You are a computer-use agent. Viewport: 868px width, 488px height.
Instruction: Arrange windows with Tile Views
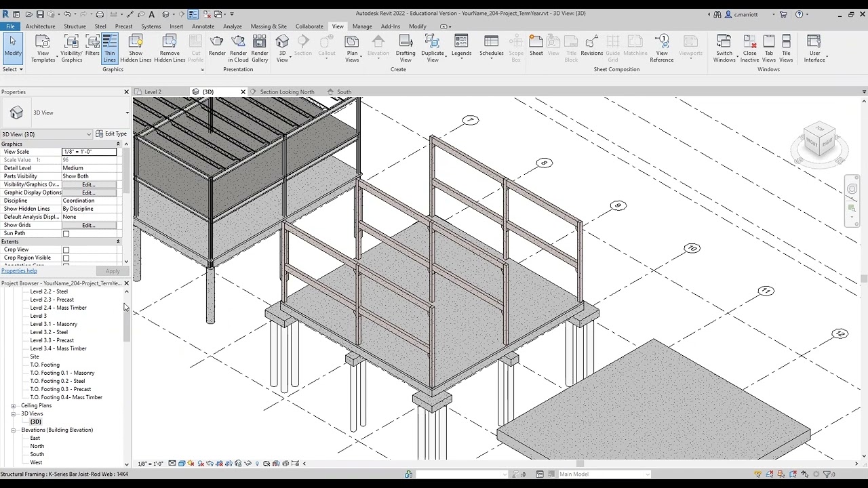pos(786,48)
